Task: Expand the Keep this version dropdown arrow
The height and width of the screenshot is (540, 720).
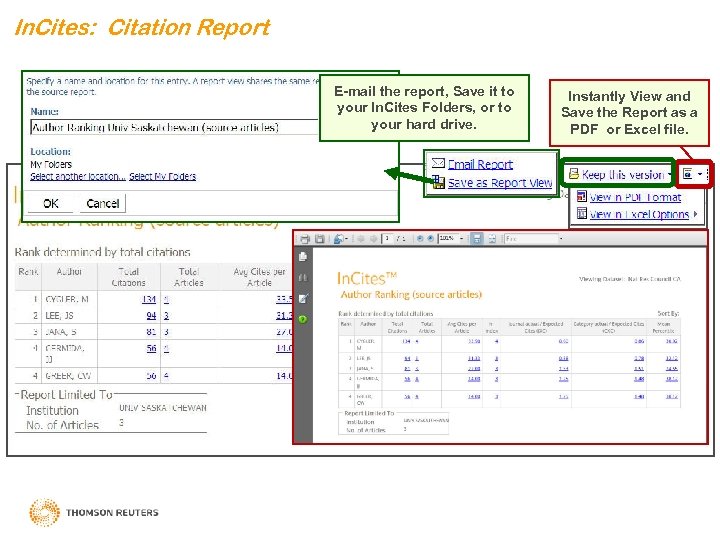Action: [669, 174]
